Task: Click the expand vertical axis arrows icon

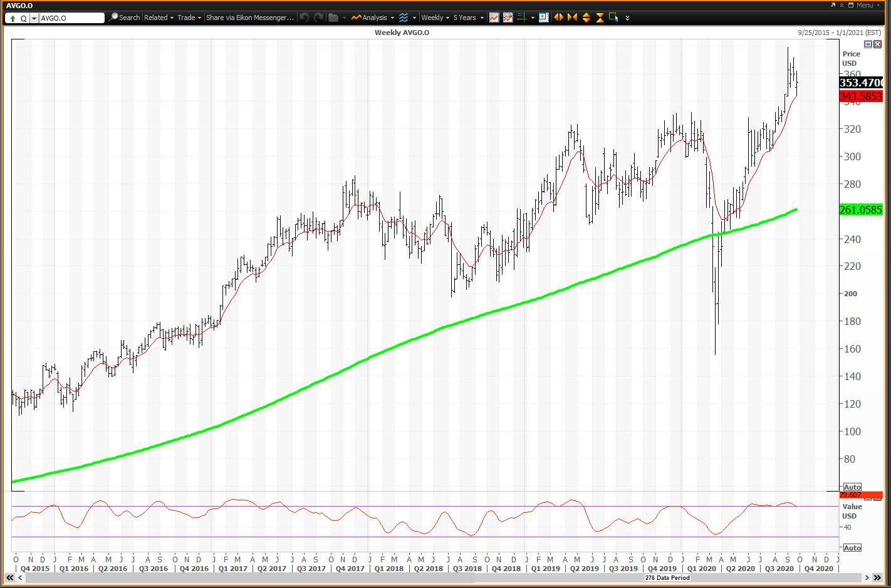Action: (x=587, y=18)
